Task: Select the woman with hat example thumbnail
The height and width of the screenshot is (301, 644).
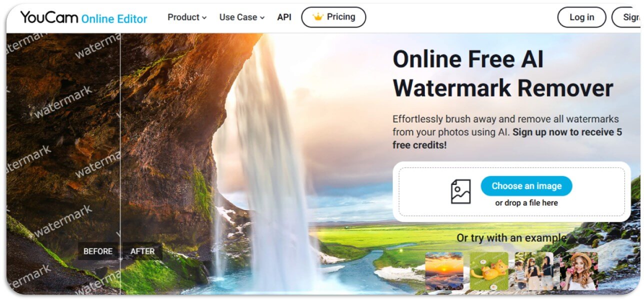Action: point(578,270)
